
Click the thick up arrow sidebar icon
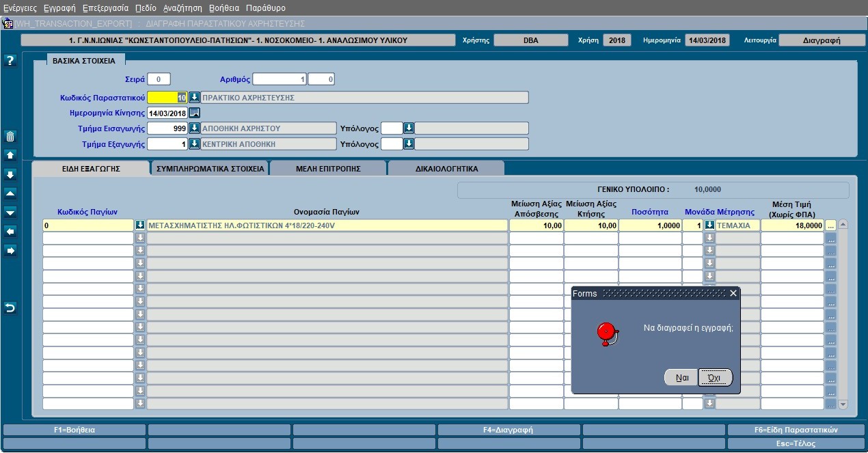(10, 155)
